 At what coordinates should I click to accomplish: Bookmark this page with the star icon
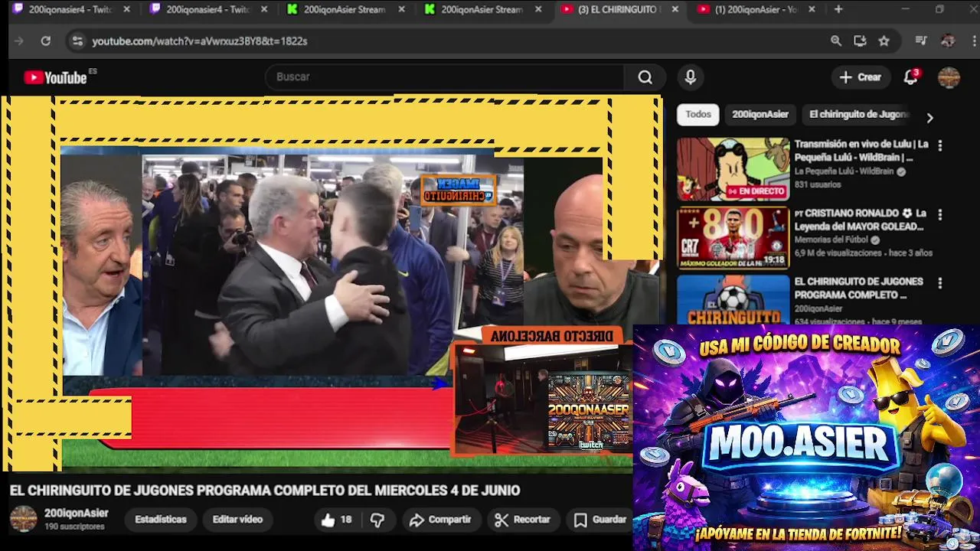point(884,41)
